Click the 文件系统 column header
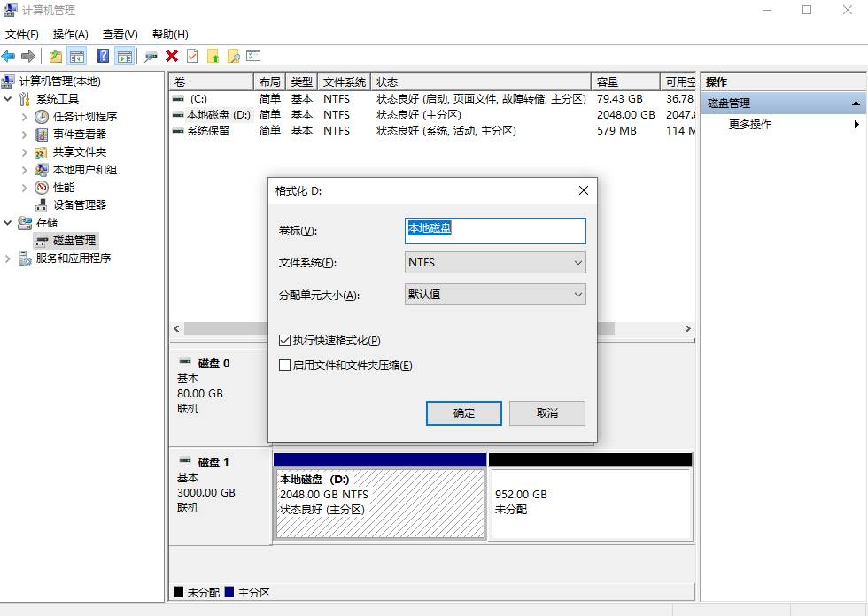868x616 pixels. pos(345,81)
